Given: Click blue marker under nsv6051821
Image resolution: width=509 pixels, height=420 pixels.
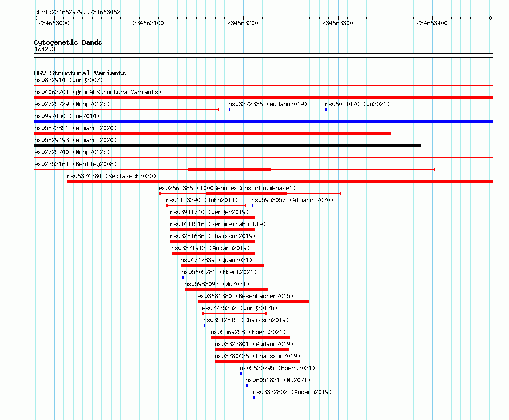Looking at the screenshot, I should click(246, 386).
